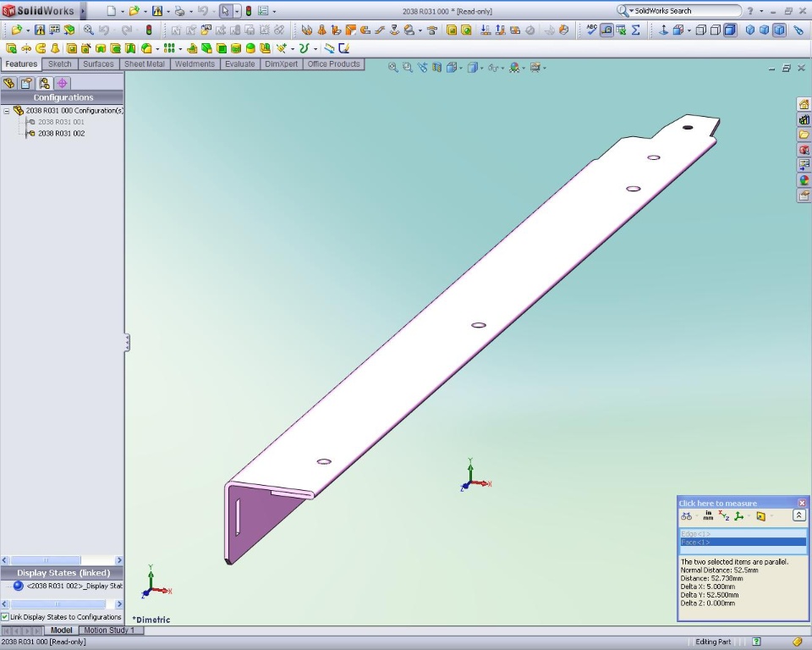The image size is (812, 650).
Task: Click the yellow tag icon in status bar
Action: click(797, 642)
